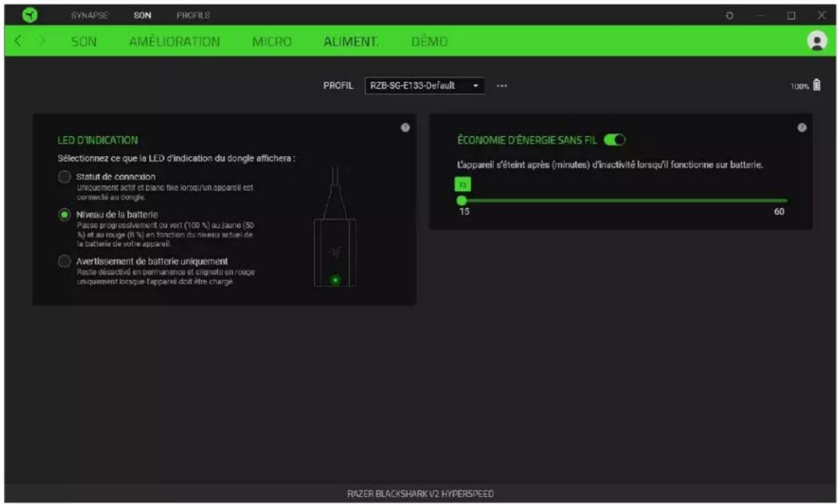Toggle Économie d'énergie sans fil switch
Viewport: 838px width, 504px height.
(615, 139)
